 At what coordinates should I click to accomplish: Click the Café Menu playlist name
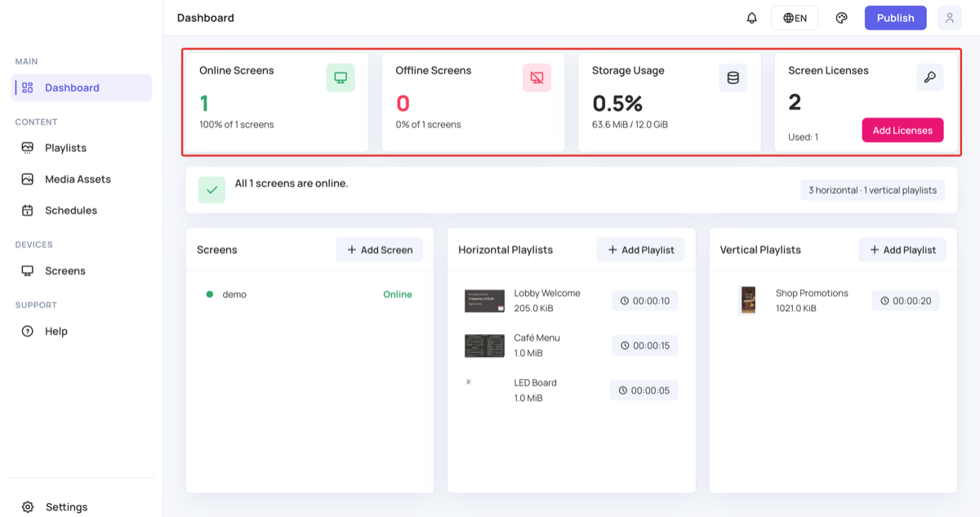tap(537, 338)
